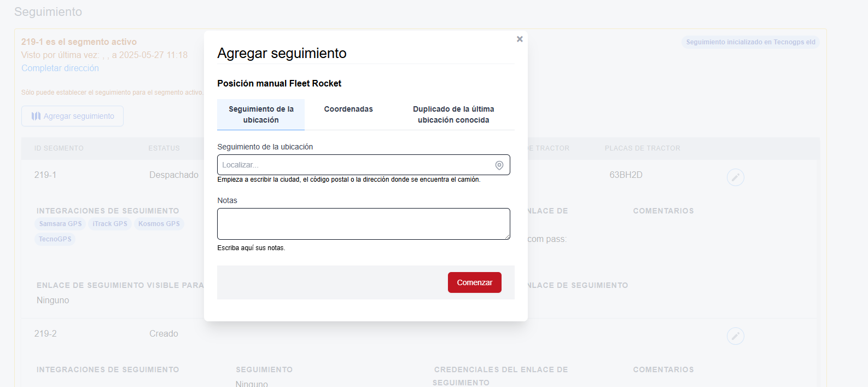Click the ID SEGMENTO column header
Image resolution: width=868 pixels, height=387 pixels.
[x=59, y=148]
